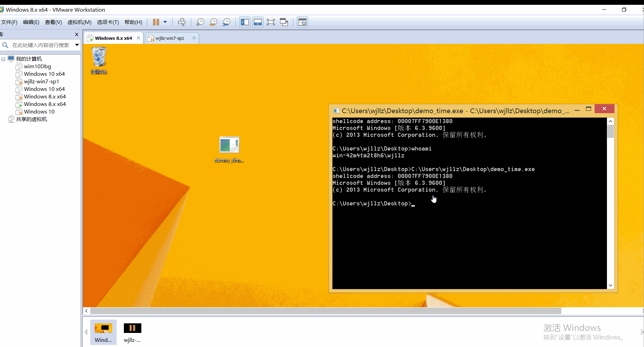Screen dimensions: 644x347
Task: Toggle the console view button
Action: click(x=302, y=22)
